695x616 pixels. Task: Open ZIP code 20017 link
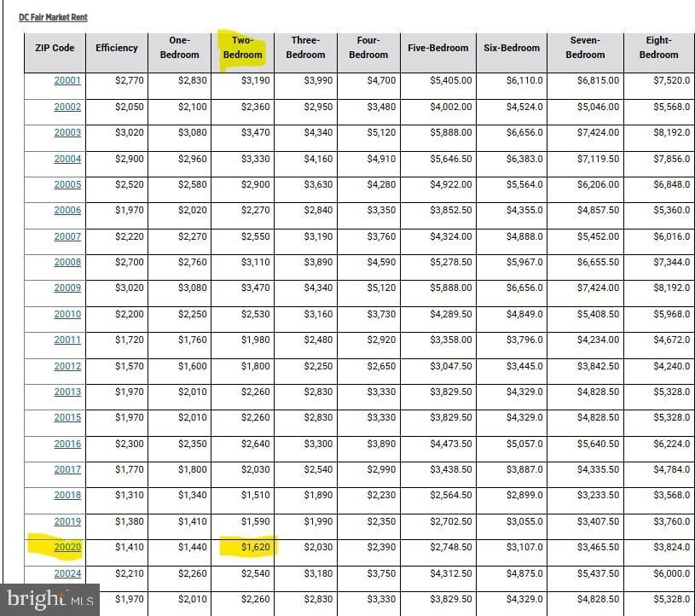click(x=67, y=469)
